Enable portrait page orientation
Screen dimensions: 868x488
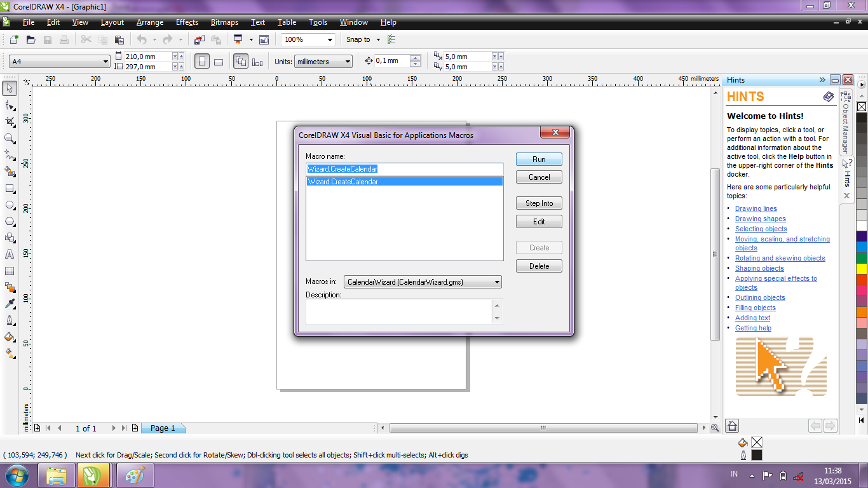tap(201, 61)
